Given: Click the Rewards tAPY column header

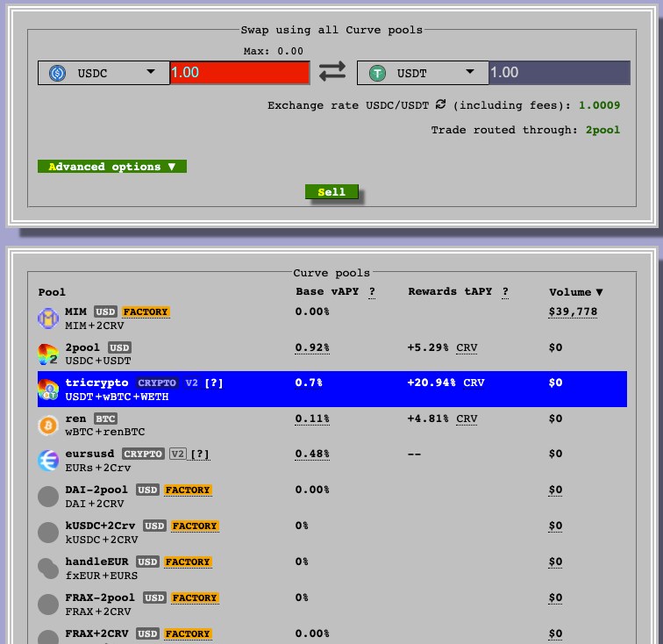Looking at the screenshot, I should (x=450, y=291).
